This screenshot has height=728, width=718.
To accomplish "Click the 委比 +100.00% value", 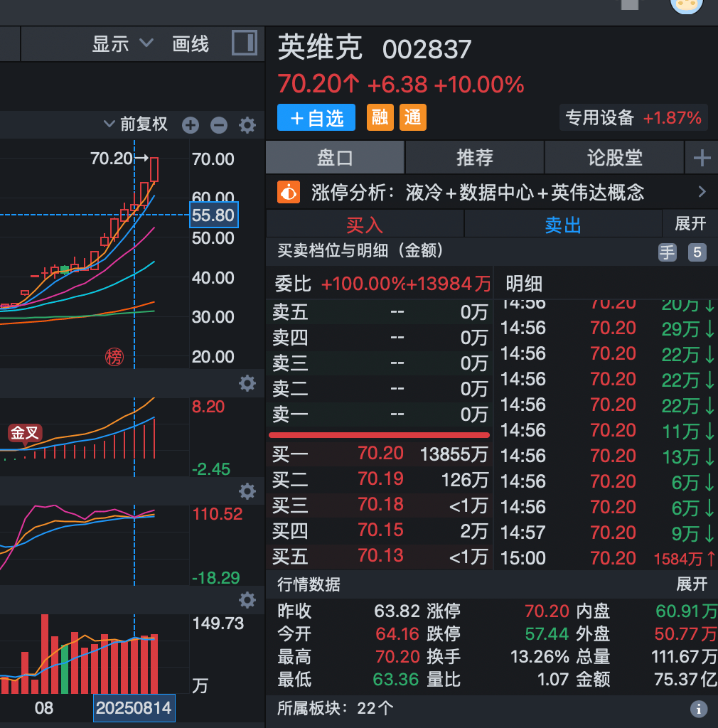I will (x=363, y=284).
